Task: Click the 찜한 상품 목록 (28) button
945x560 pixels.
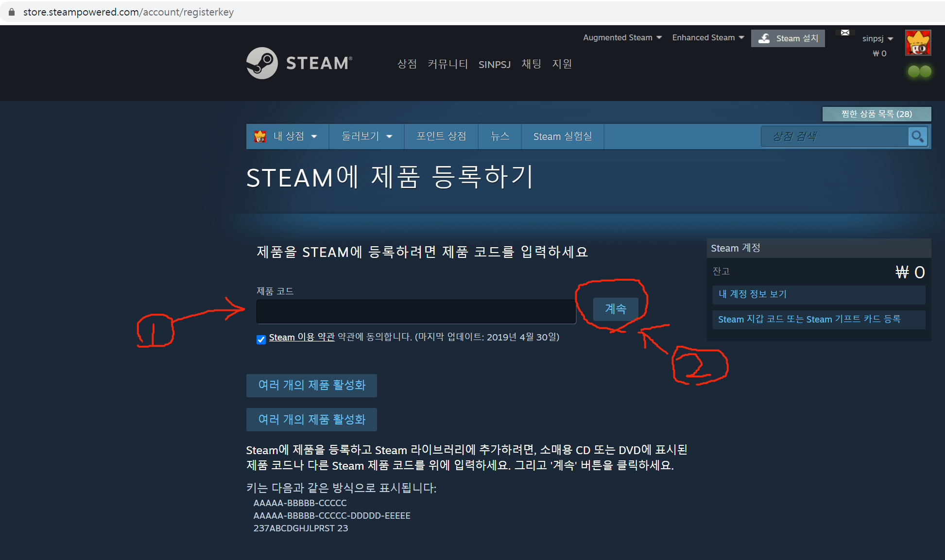Action: [876, 114]
